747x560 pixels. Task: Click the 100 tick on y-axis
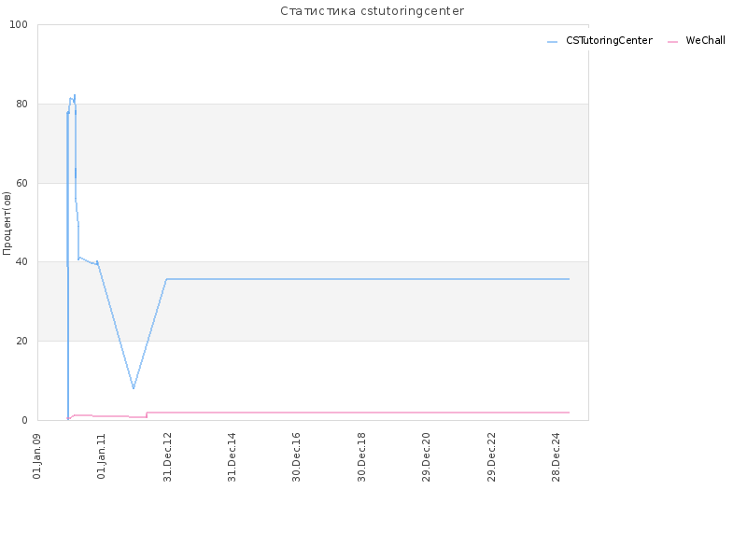(x=19, y=25)
